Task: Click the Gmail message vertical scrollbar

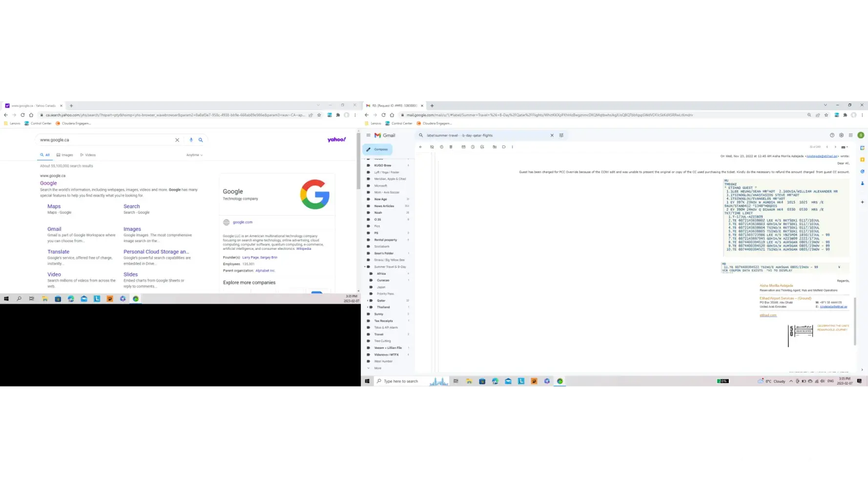Action: pyautogui.click(x=855, y=321)
